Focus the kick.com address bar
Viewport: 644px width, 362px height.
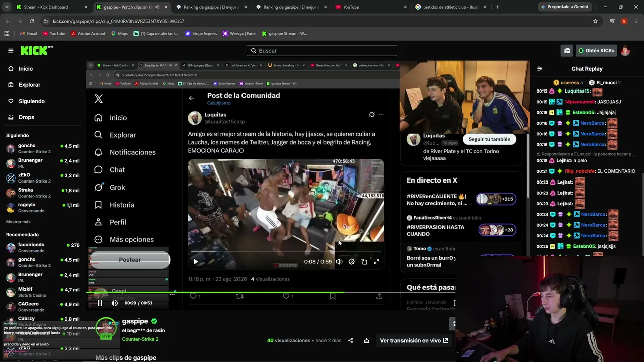[317, 21]
